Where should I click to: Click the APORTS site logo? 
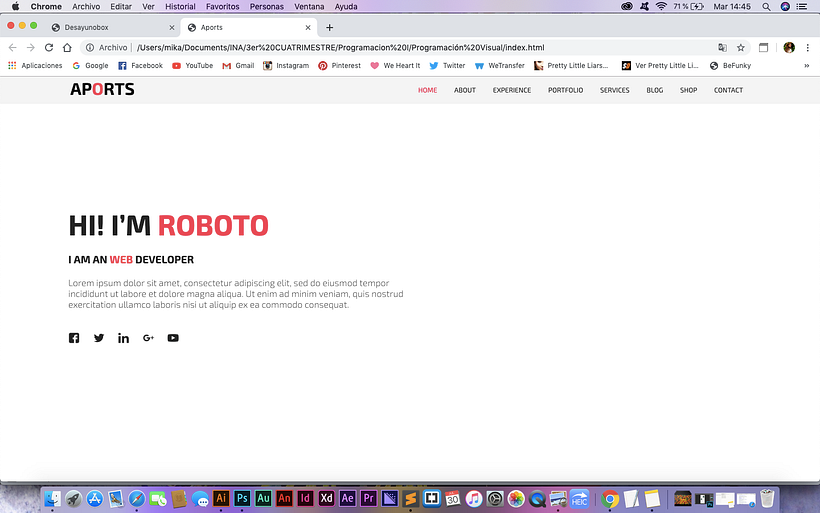[102, 89]
